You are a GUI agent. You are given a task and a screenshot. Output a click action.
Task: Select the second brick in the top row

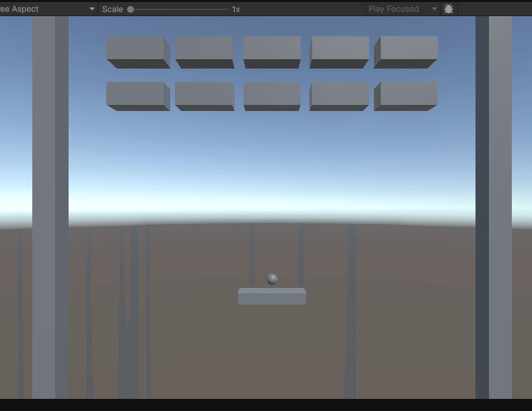(204, 52)
